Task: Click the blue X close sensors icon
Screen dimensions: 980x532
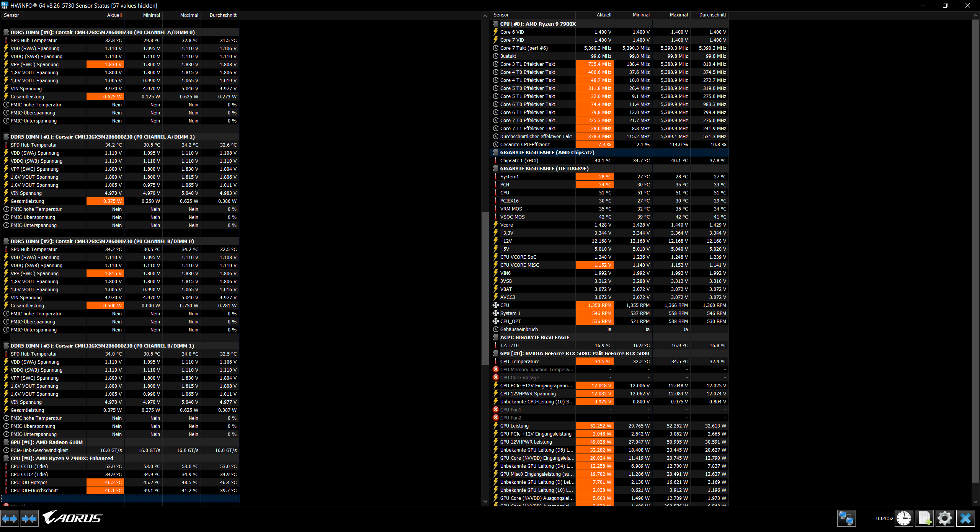Action: [x=965, y=519]
